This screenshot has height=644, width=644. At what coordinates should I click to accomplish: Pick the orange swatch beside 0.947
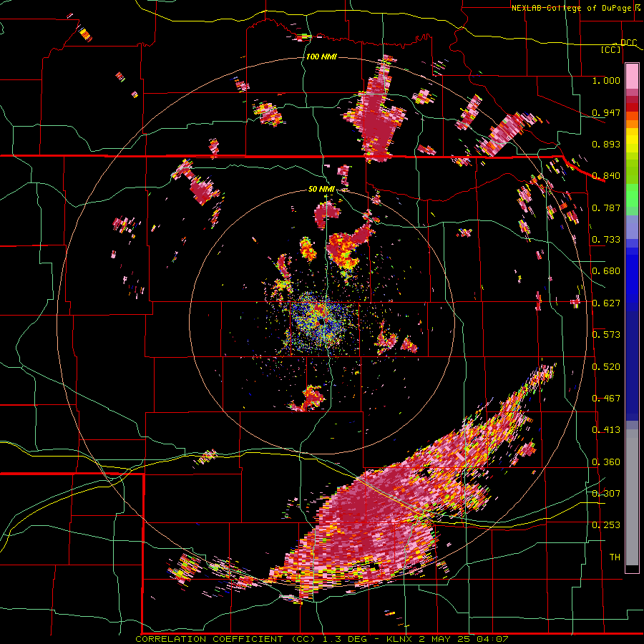pos(632,117)
